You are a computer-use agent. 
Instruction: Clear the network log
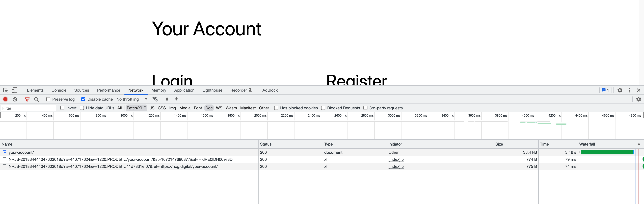click(15, 99)
